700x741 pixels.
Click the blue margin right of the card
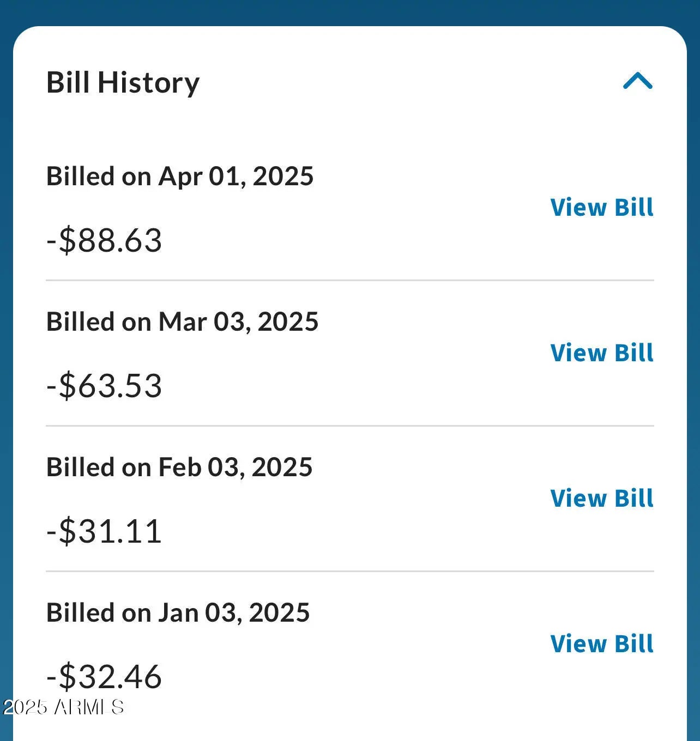(693, 381)
